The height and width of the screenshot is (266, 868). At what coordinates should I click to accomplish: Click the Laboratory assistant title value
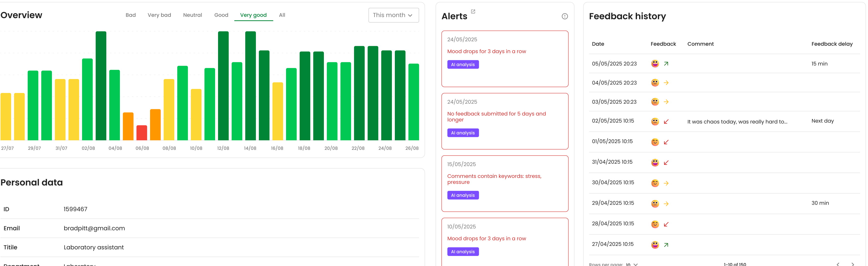coord(94,247)
